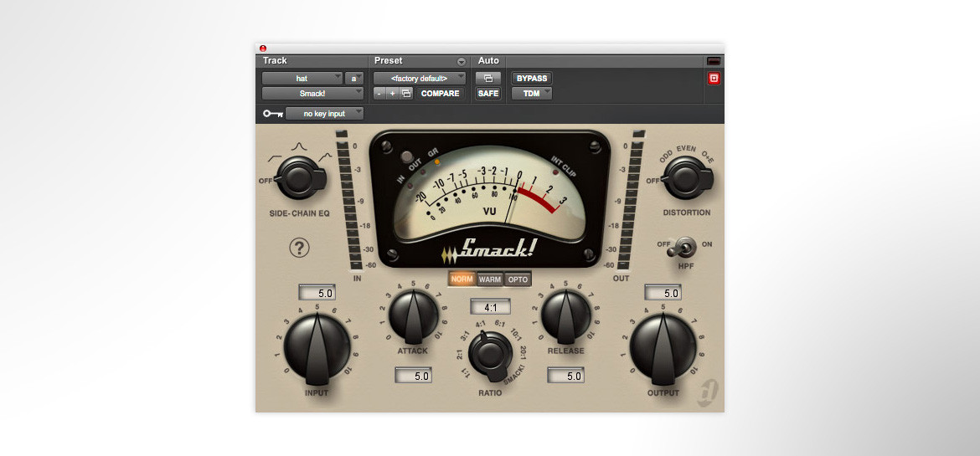
Task: Click the COMPARE button
Action: coord(440,93)
